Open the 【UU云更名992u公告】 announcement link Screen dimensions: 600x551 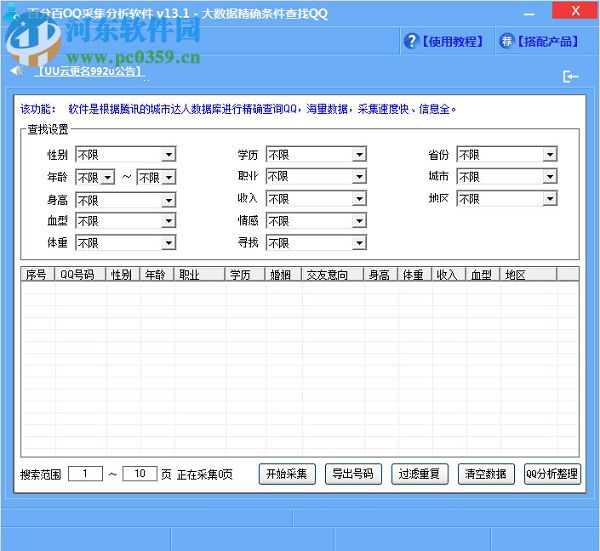90,71
